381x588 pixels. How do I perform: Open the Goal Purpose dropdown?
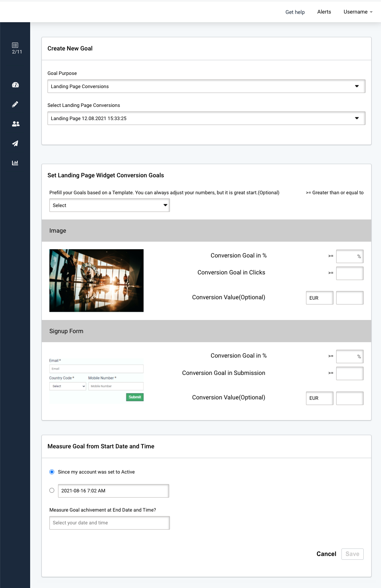pyautogui.click(x=207, y=86)
